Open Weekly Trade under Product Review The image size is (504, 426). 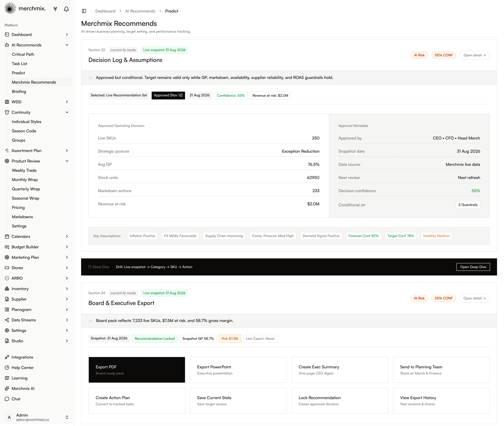(x=24, y=171)
